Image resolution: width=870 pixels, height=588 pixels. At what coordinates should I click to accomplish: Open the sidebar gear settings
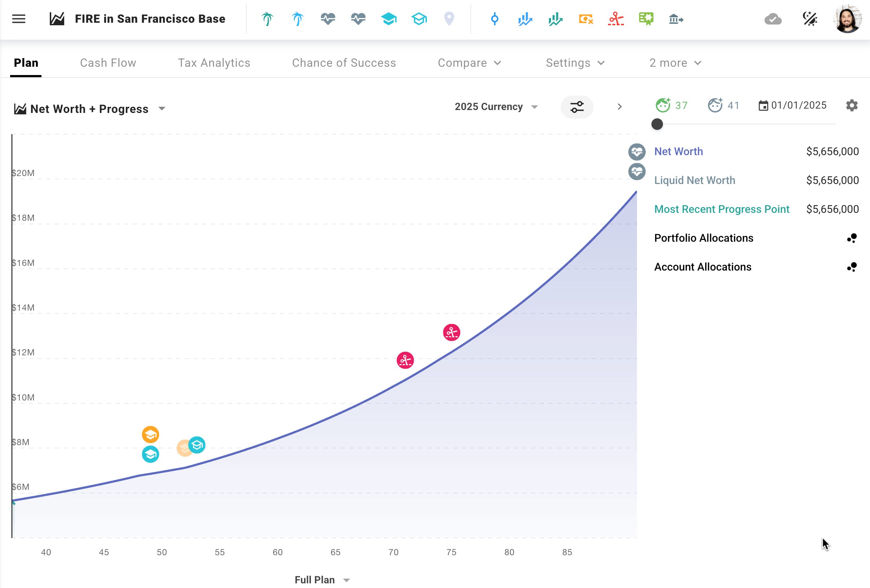click(852, 106)
